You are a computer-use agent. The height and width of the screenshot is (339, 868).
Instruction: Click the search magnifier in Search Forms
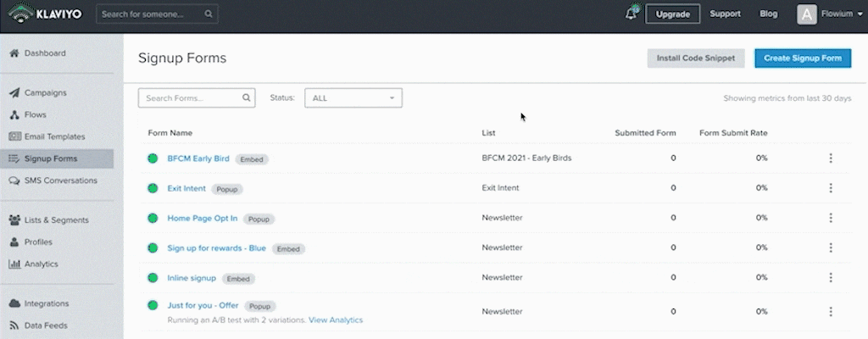pos(247,98)
